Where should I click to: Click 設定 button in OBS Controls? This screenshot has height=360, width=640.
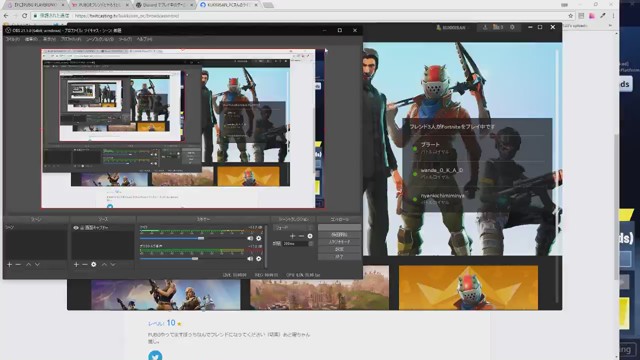340,249
